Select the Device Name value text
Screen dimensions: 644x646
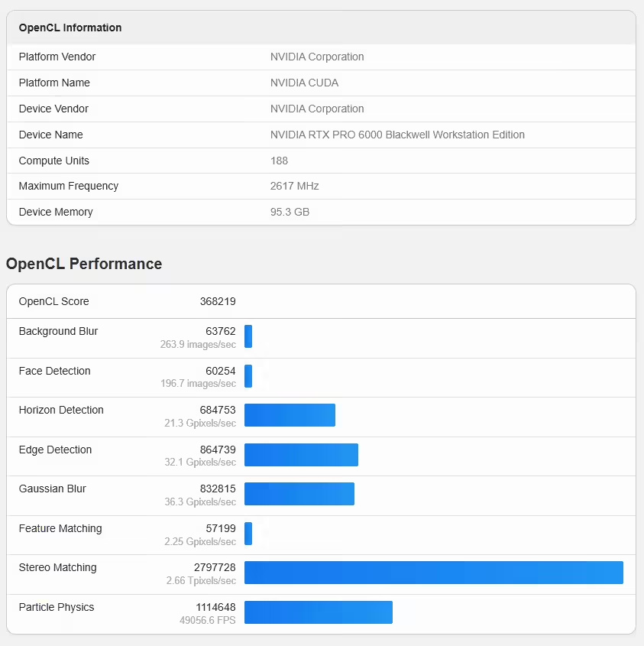point(397,135)
